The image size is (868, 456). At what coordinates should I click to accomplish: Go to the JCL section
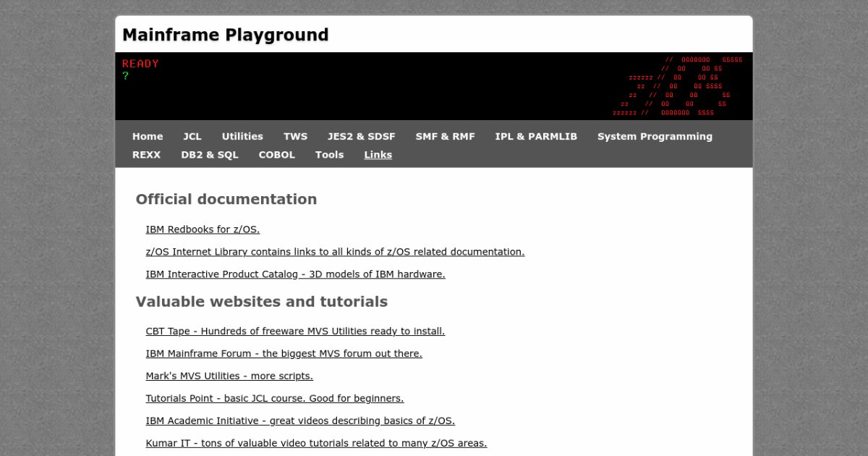pyautogui.click(x=192, y=136)
